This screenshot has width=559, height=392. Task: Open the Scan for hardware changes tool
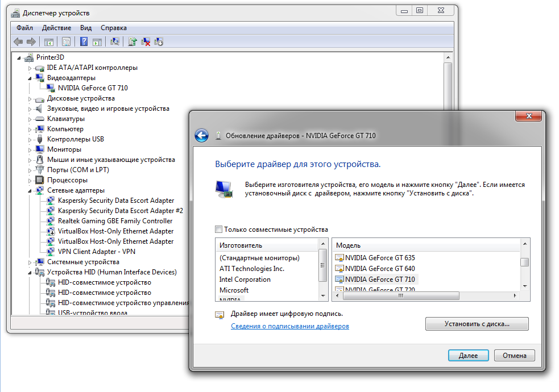[x=115, y=41]
